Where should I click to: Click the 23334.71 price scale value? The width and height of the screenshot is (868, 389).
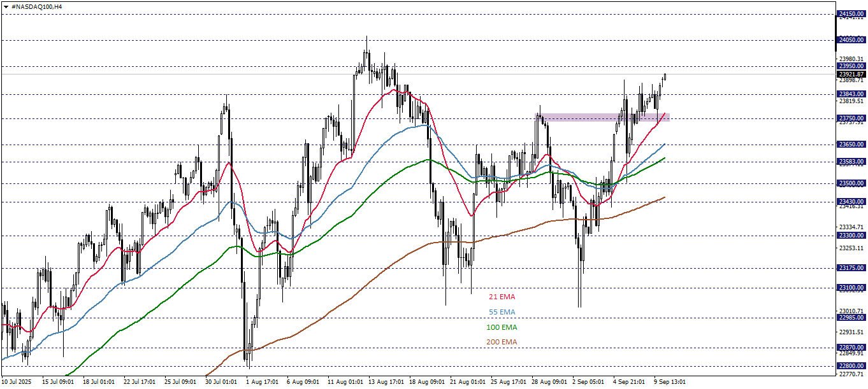click(852, 227)
